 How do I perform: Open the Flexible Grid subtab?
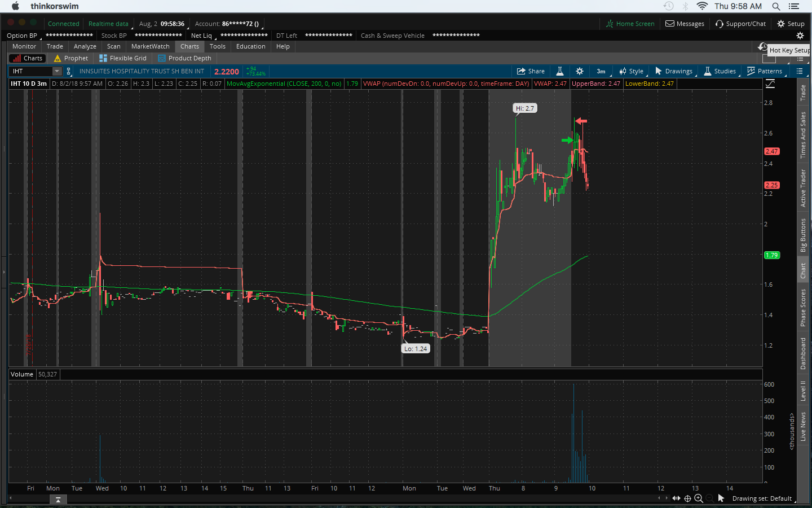point(123,58)
